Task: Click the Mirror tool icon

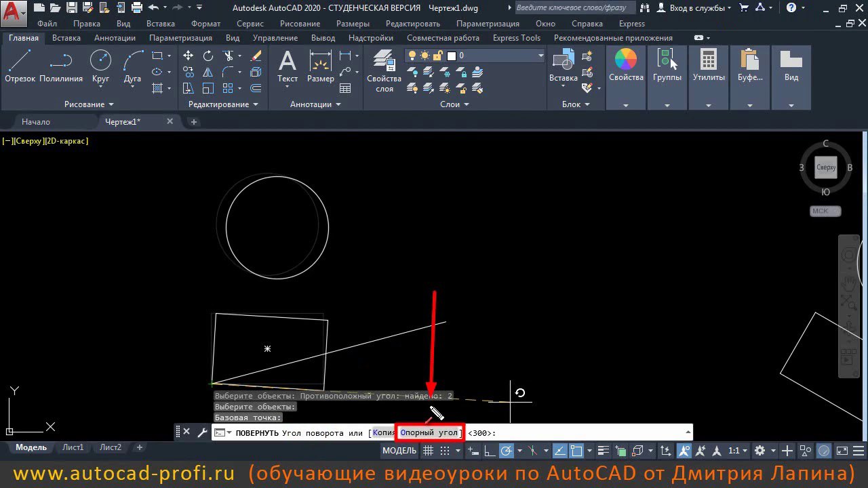Action: click(208, 72)
